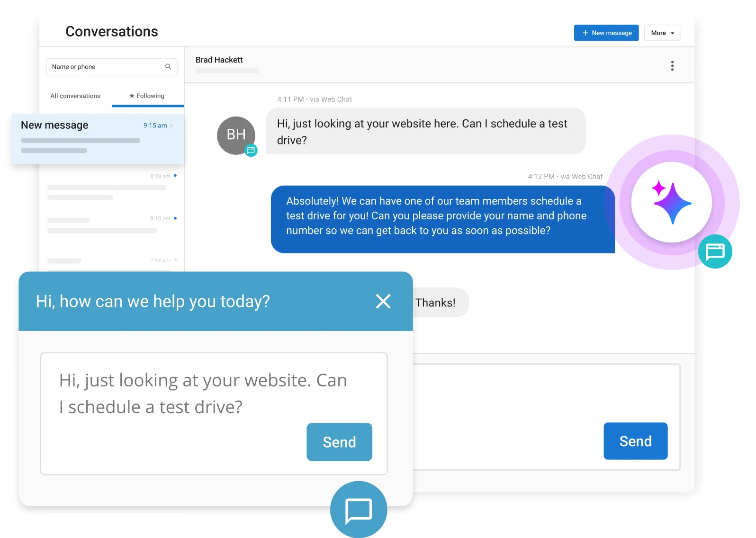Send the reply in Conversations window
The width and height of the screenshot is (756, 538).
(x=635, y=441)
